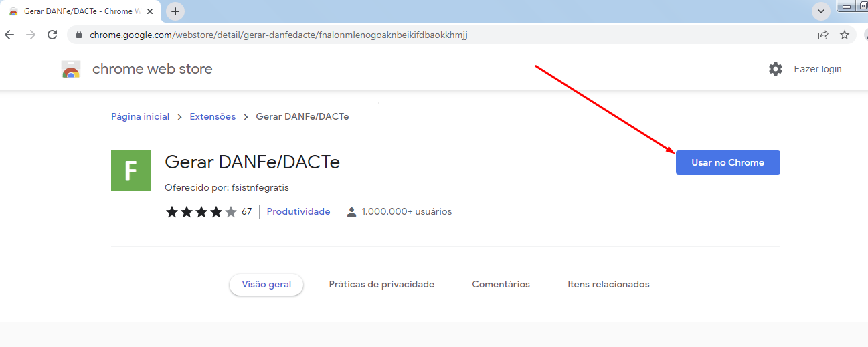
Task: Reload the page with the refresh icon
Action: click(52, 35)
